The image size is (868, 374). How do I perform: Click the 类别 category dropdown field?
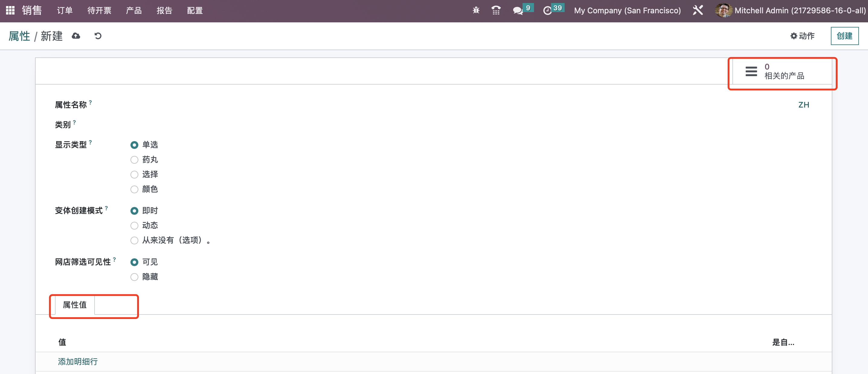pyautogui.click(x=470, y=125)
